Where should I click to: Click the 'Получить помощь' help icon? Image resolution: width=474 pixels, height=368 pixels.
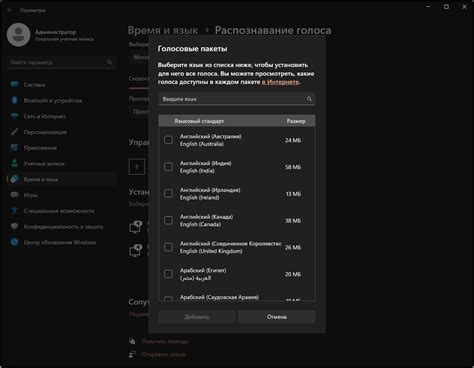pos(132,341)
